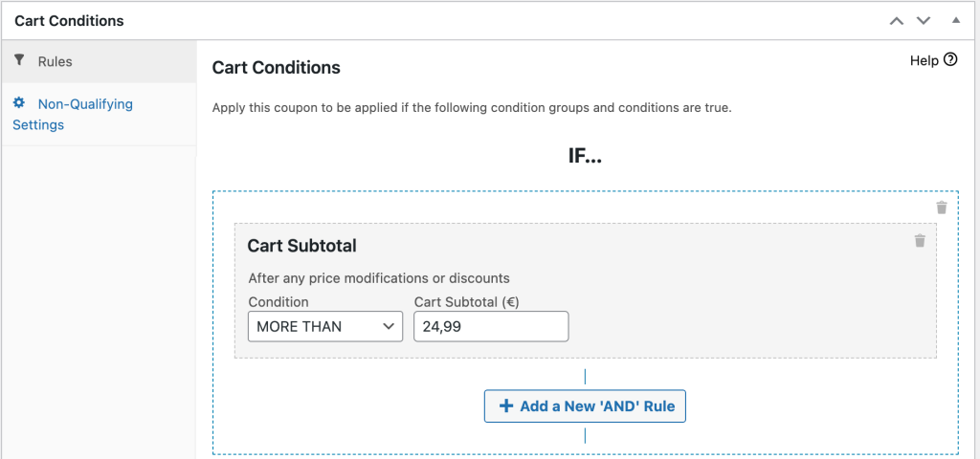Open the Help link

coord(924,60)
